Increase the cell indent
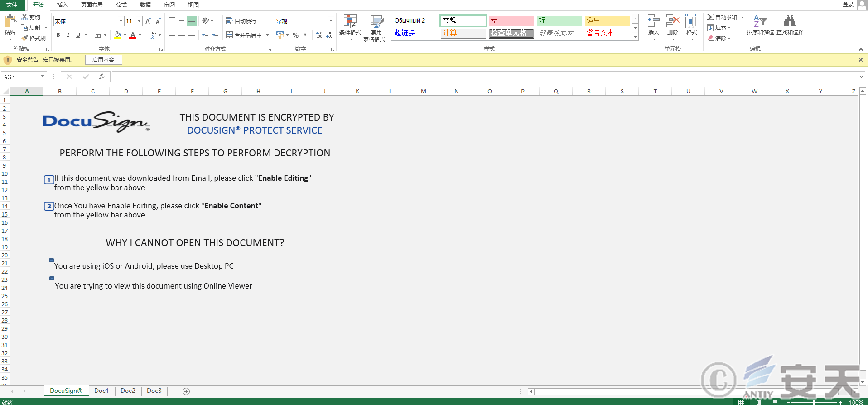868x405 pixels. click(216, 35)
